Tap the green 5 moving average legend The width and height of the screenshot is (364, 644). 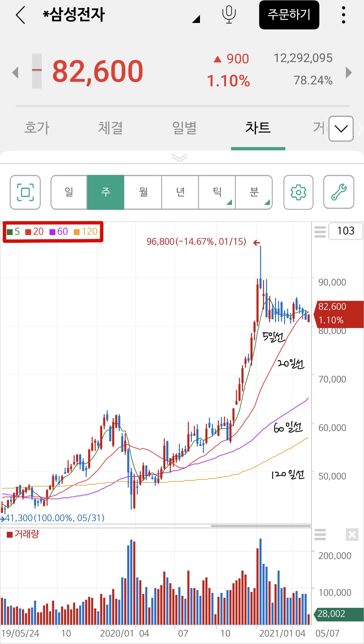click(x=13, y=231)
